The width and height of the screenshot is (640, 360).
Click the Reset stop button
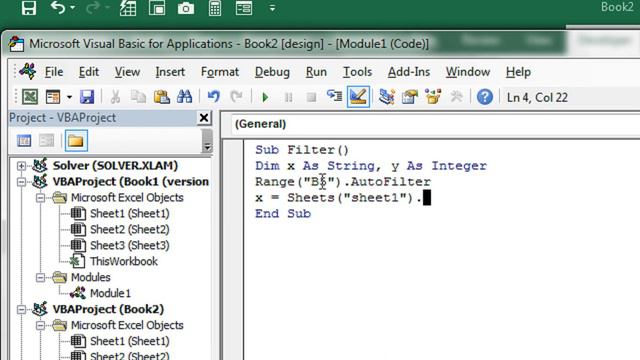[x=311, y=97]
